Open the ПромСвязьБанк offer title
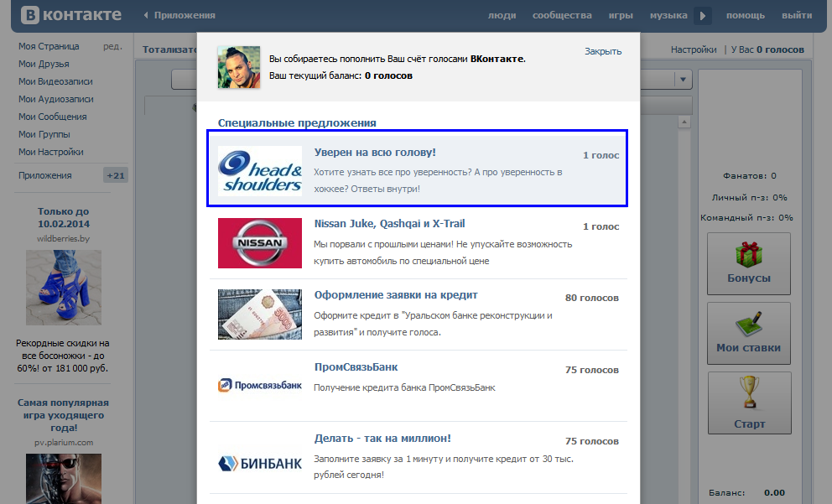The height and width of the screenshot is (504, 832). pos(356,367)
